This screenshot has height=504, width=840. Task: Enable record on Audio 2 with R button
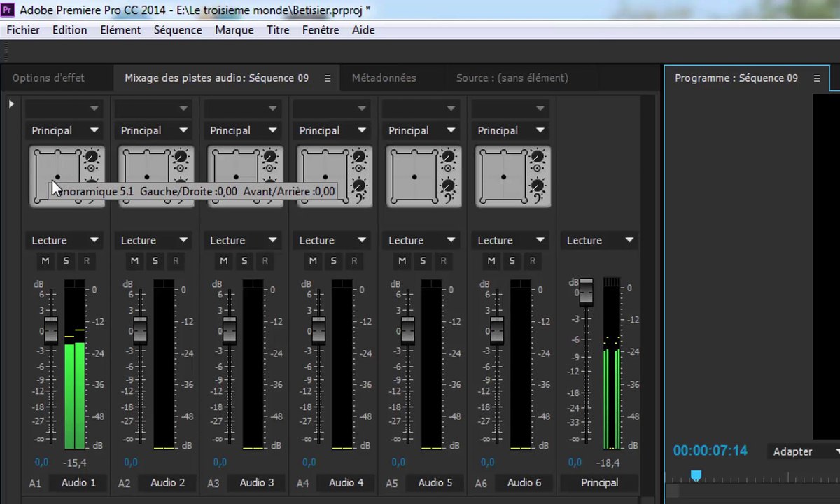(x=176, y=261)
